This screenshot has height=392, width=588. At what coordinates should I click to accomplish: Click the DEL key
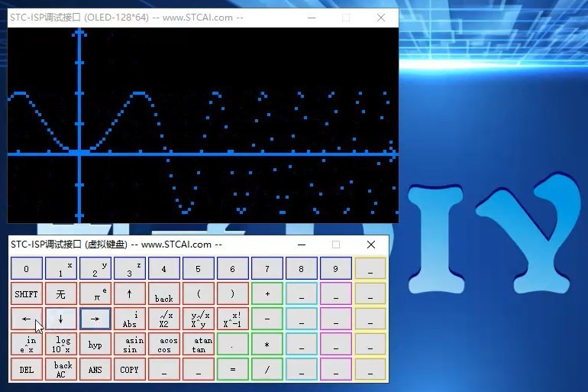point(26,370)
